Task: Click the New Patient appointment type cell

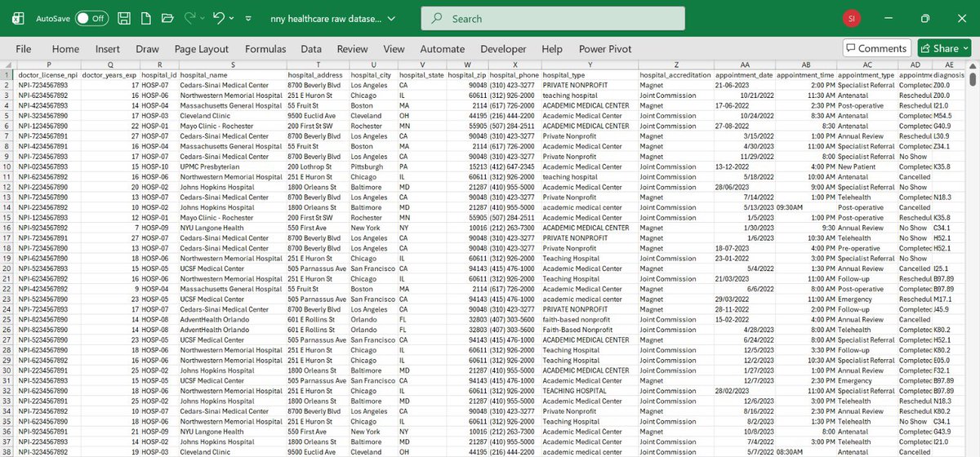Action: (x=867, y=166)
